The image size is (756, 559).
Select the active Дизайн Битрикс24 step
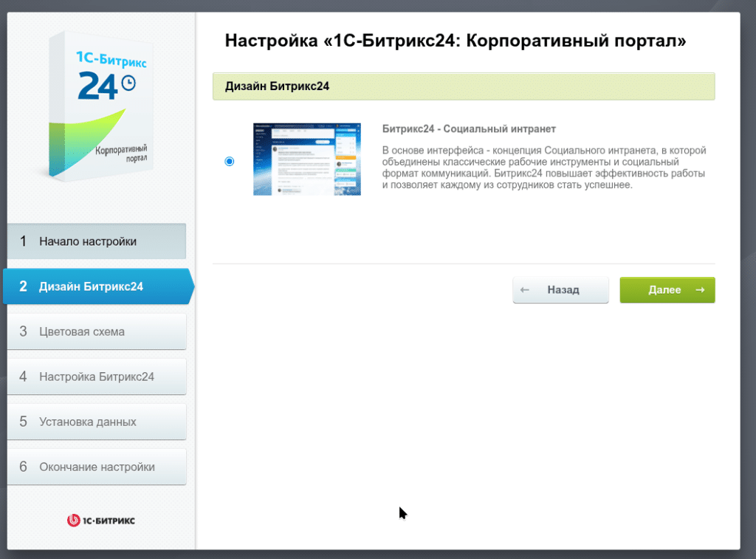coord(96,287)
